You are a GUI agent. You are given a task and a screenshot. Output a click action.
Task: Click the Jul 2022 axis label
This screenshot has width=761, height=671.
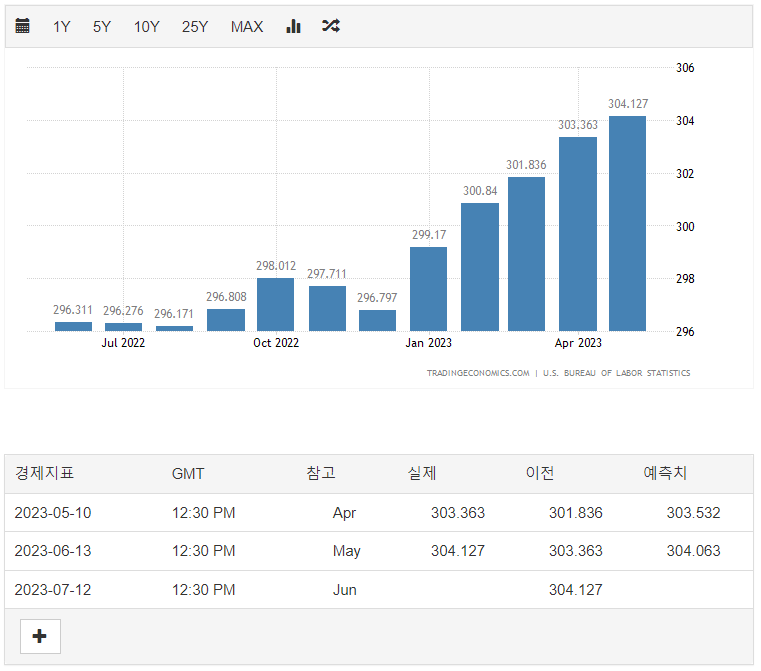click(x=123, y=343)
